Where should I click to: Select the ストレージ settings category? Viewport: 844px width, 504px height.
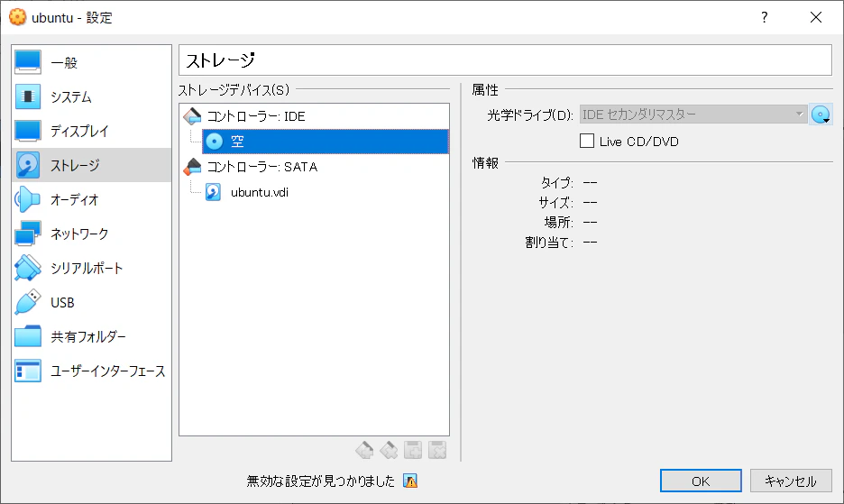(91, 165)
